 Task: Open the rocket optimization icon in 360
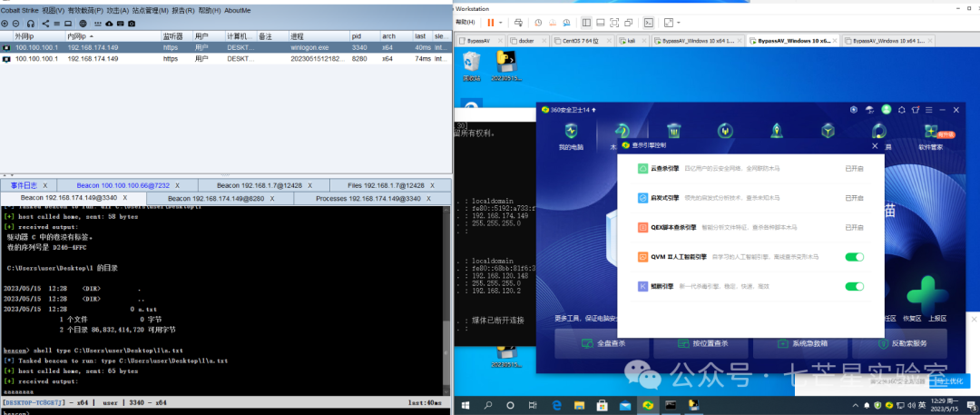[776, 132]
